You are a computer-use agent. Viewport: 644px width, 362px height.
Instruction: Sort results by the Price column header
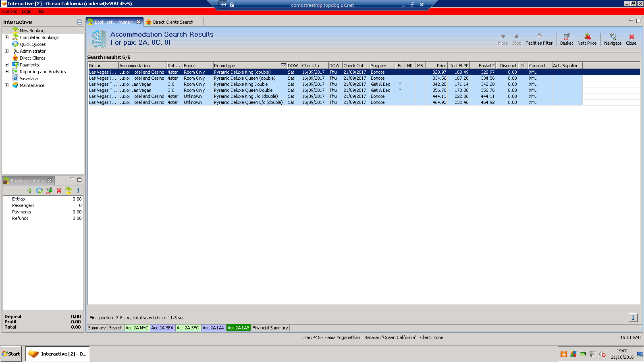(x=436, y=66)
